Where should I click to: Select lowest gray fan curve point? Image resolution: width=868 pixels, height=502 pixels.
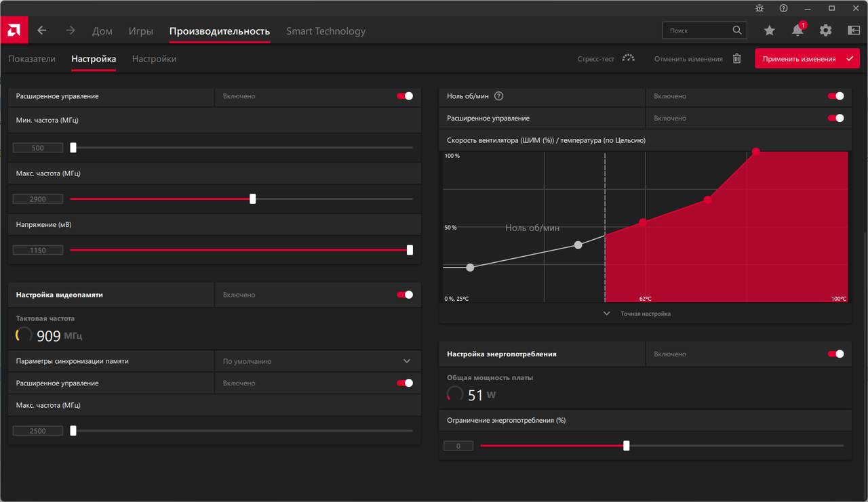click(x=471, y=268)
